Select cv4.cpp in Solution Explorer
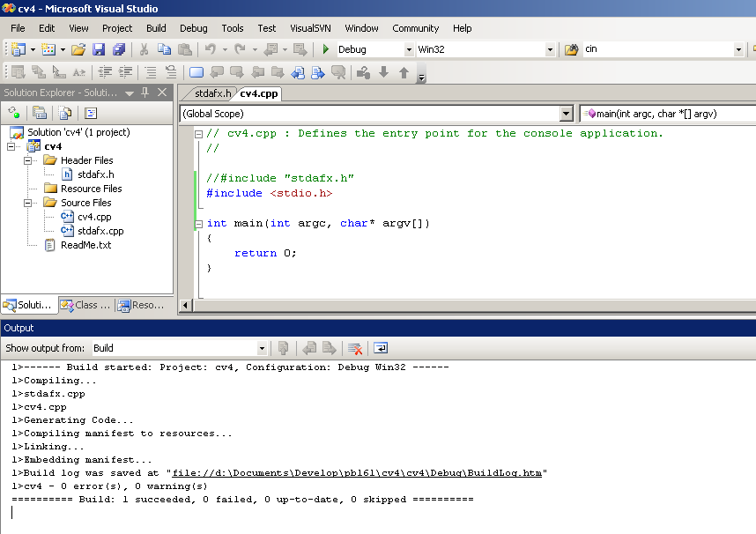Screen dimensions: 756x534 pyautogui.click(x=94, y=217)
